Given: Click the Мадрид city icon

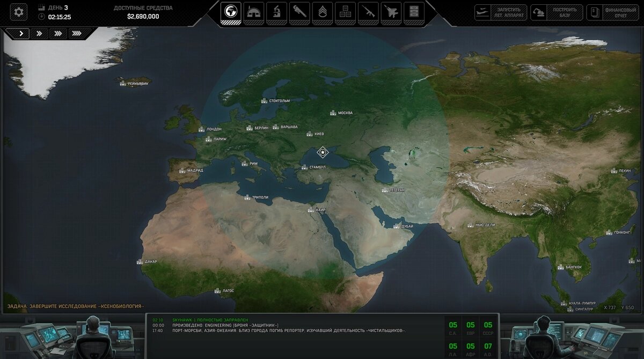Looking at the screenshot, I should coord(182,171).
